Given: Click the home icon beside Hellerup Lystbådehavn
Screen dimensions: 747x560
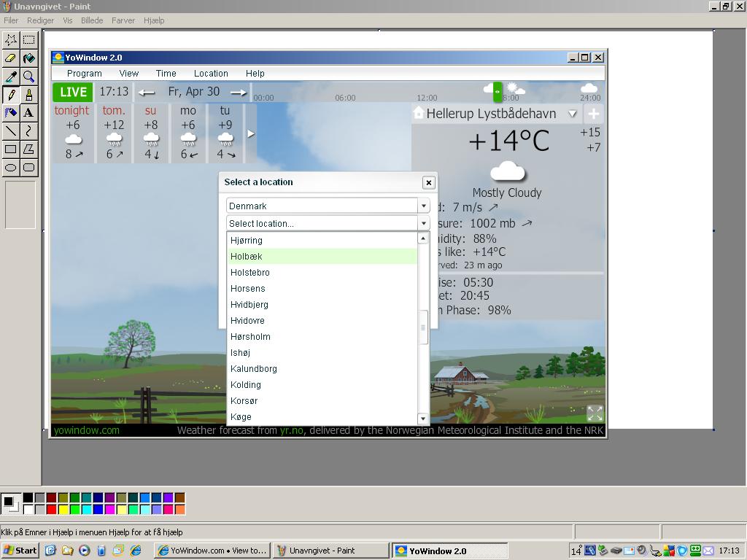Looking at the screenshot, I should click(418, 113).
